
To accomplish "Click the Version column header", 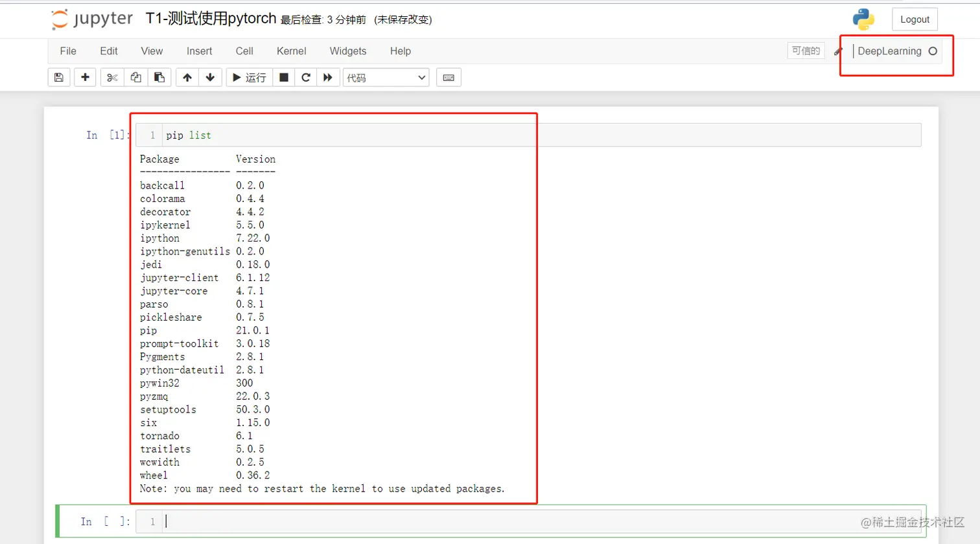I will pos(255,159).
